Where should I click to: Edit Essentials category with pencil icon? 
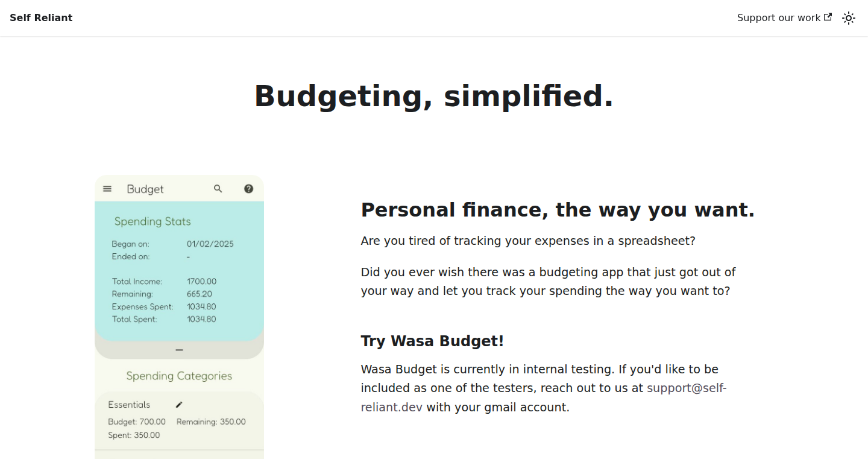(179, 405)
